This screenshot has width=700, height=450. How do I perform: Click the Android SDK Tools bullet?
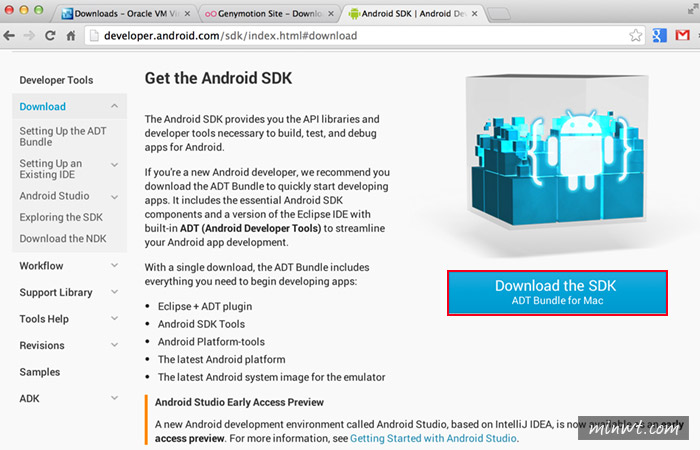tap(201, 324)
